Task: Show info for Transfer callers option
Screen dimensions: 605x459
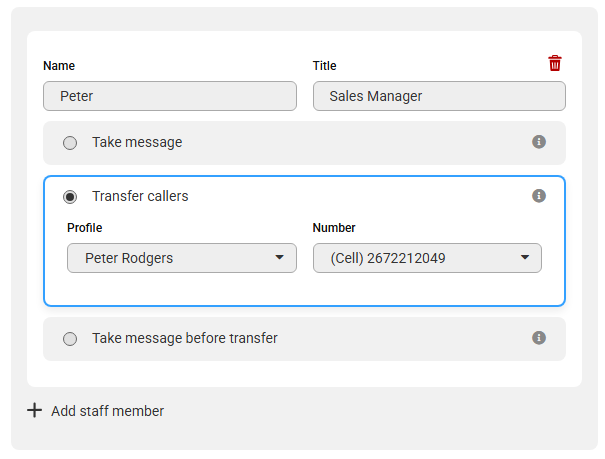Action: pos(539,196)
